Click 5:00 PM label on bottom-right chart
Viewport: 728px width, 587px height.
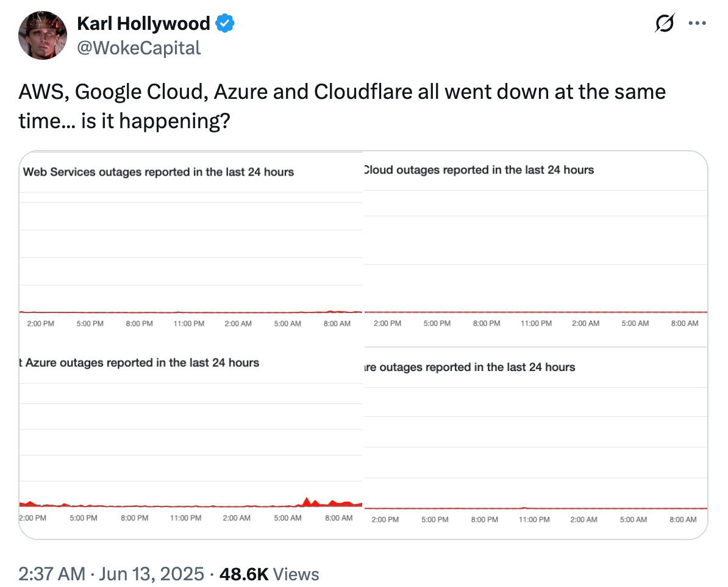tap(435, 520)
